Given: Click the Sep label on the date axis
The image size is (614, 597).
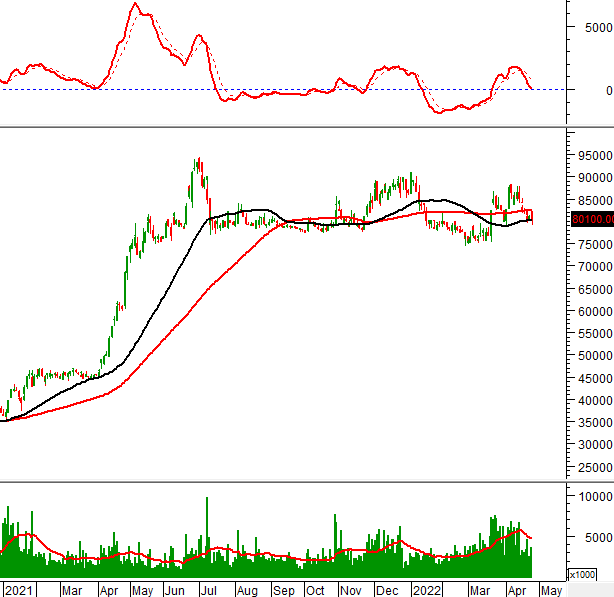Looking at the screenshot, I should 283,590.
